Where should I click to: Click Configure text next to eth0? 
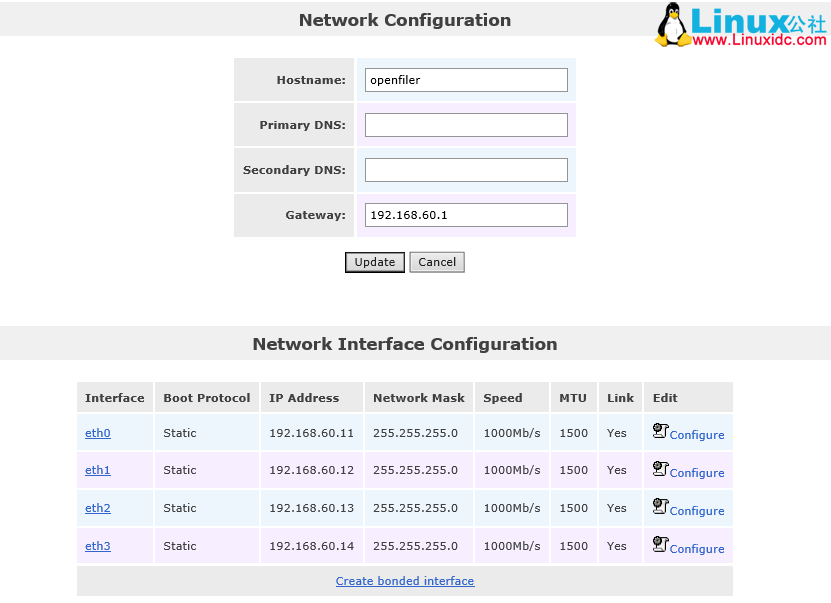pyautogui.click(x=697, y=435)
